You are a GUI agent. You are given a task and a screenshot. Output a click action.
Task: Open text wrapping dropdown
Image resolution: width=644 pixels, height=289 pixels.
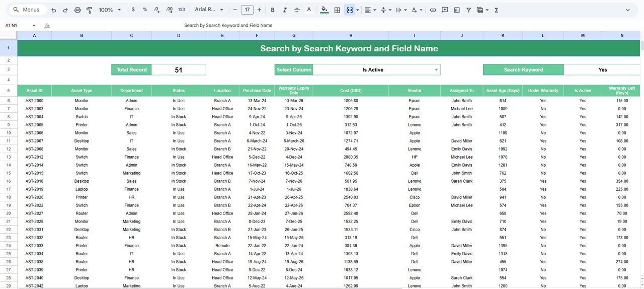tap(401, 10)
